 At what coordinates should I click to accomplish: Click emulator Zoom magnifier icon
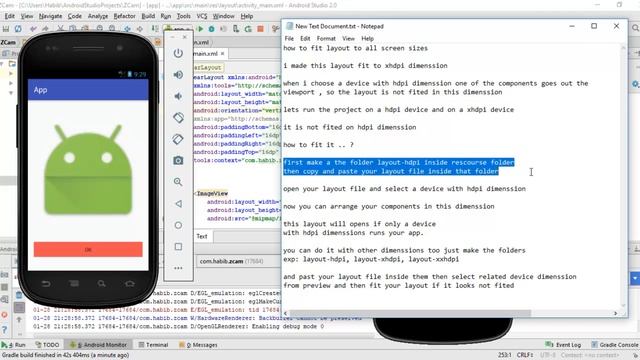178,182
